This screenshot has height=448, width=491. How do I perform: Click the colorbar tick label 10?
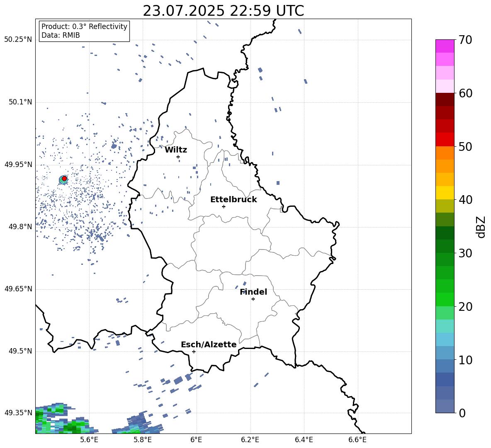click(x=465, y=360)
